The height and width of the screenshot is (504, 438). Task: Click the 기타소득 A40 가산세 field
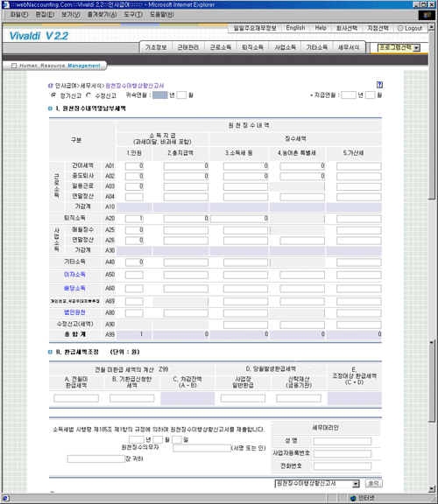click(x=359, y=262)
